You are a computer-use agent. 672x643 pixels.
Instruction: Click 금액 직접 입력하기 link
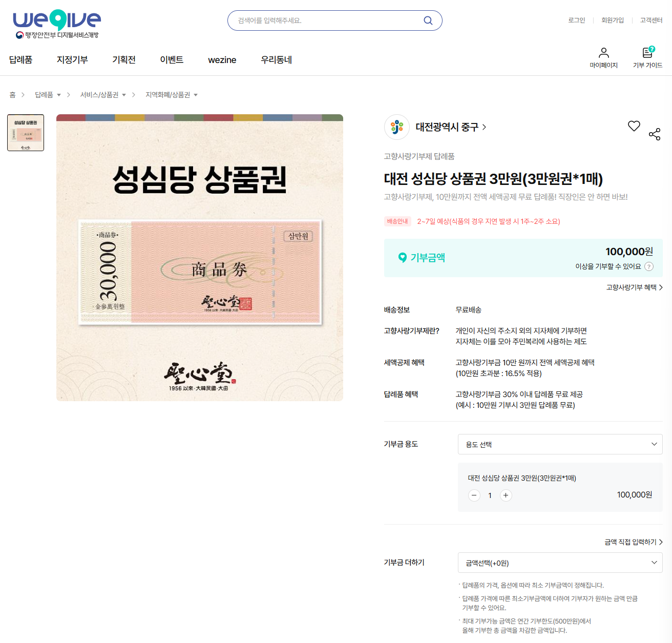tap(634, 542)
